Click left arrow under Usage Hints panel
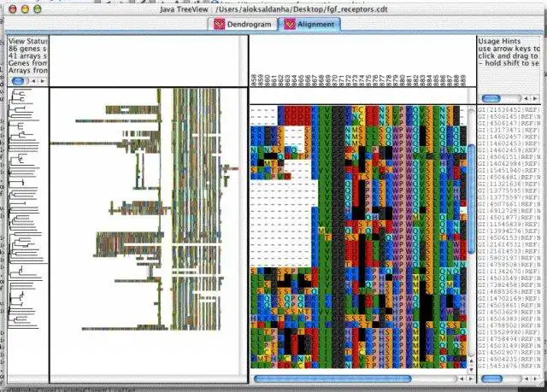Screen dimensions: 547x392 point(526,98)
